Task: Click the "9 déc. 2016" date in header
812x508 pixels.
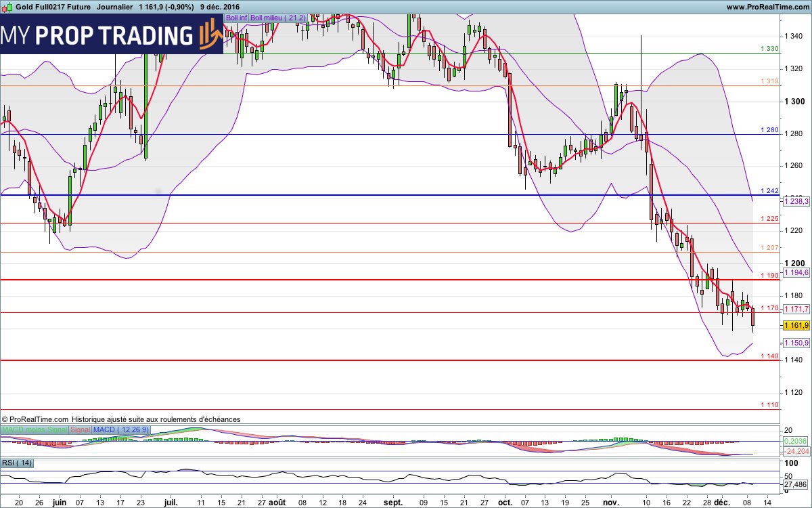Action: 220,7
